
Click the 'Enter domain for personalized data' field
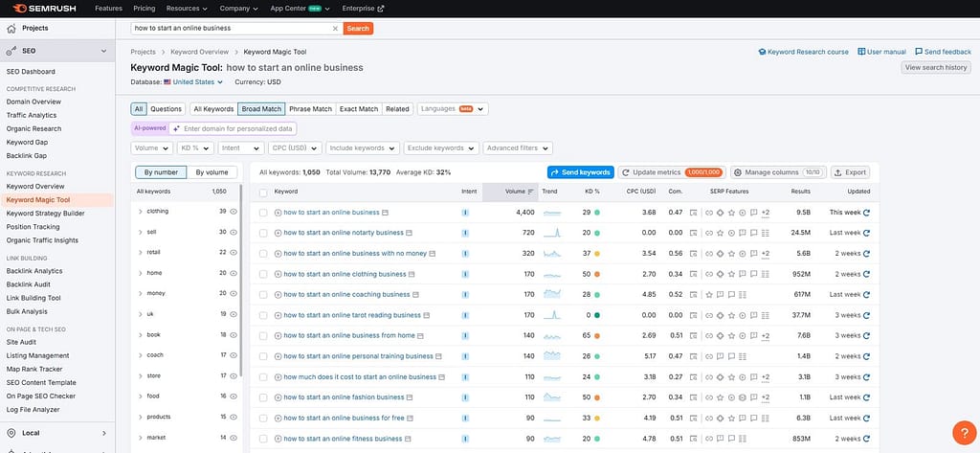pos(238,128)
